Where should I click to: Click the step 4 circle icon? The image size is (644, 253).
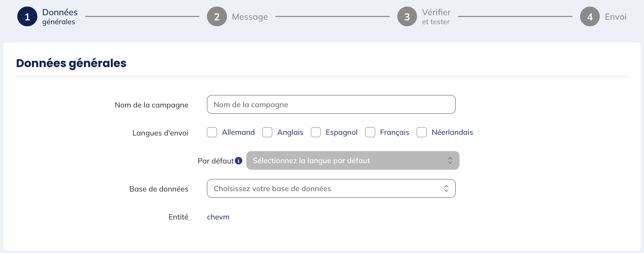tap(590, 16)
